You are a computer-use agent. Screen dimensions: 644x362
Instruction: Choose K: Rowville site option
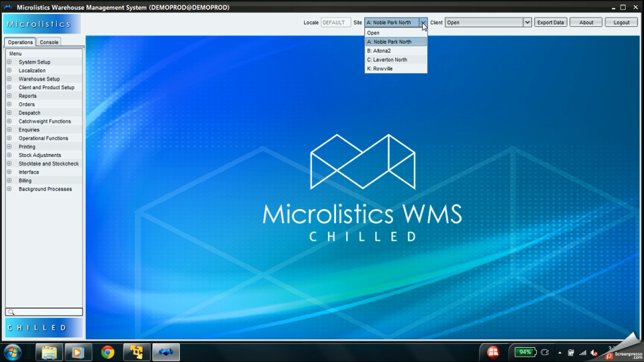pos(396,68)
